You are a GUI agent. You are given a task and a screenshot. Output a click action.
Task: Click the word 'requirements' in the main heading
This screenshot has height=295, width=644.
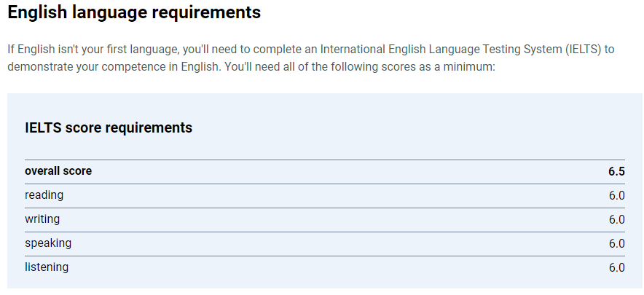(205, 12)
